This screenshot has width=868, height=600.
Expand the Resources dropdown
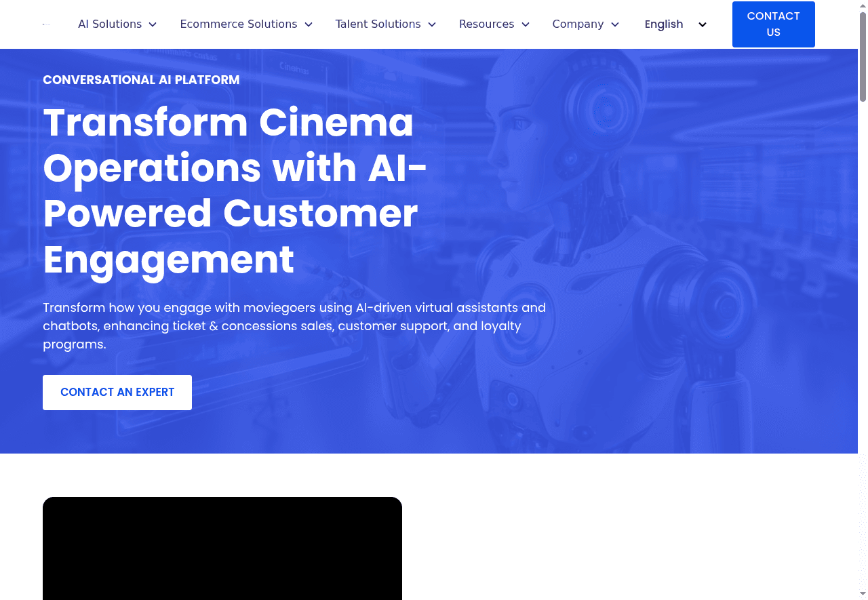(x=486, y=24)
